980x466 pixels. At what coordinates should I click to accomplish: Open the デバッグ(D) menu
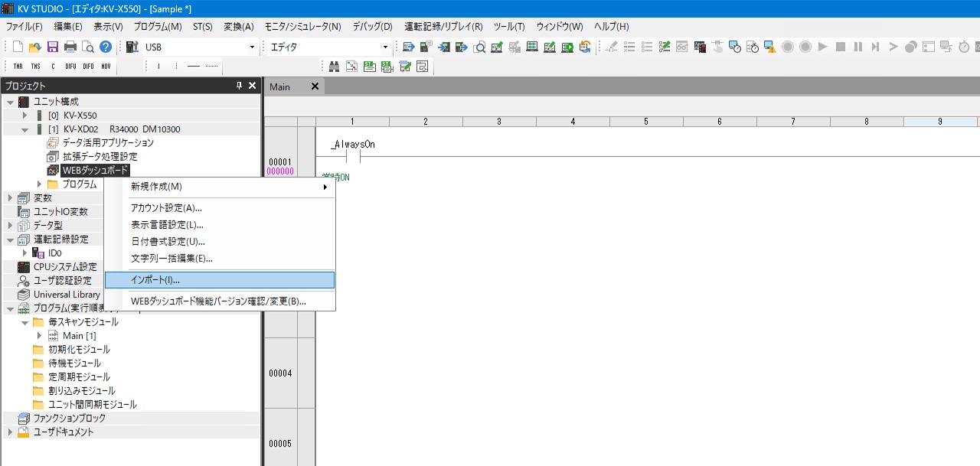372,27
